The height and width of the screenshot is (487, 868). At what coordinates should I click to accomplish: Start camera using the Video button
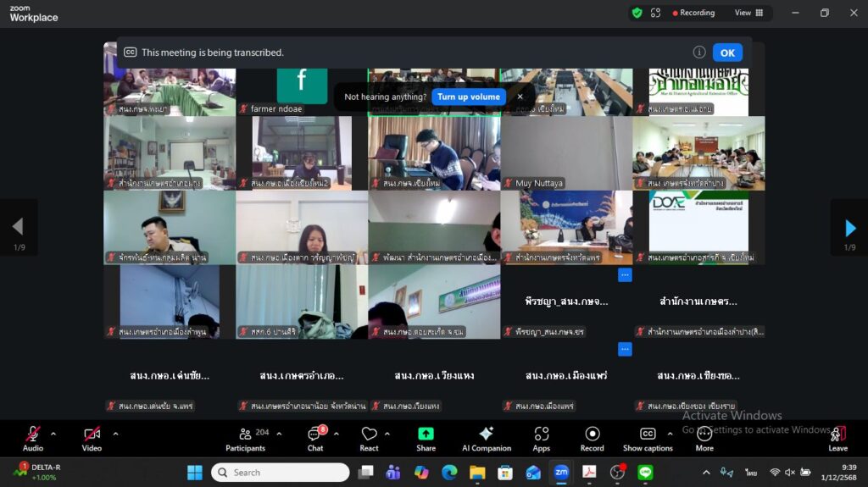tap(92, 437)
